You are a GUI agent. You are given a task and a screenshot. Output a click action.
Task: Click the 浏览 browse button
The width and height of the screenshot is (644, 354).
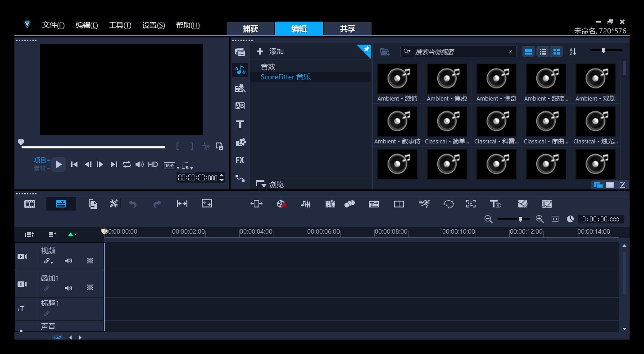click(270, 184)
